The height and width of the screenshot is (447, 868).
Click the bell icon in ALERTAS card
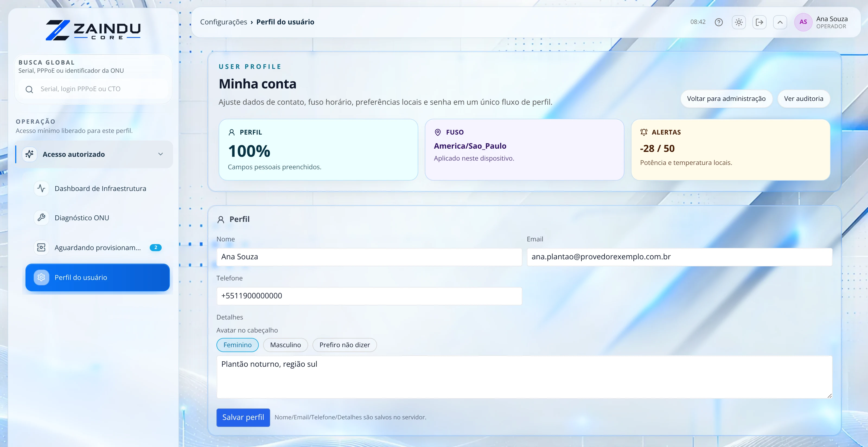coord(644,132)
